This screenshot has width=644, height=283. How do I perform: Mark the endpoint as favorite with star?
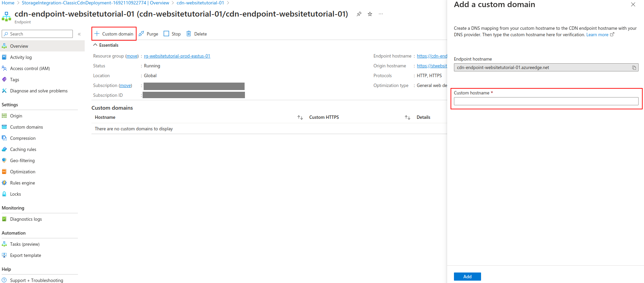coord(370,14)
